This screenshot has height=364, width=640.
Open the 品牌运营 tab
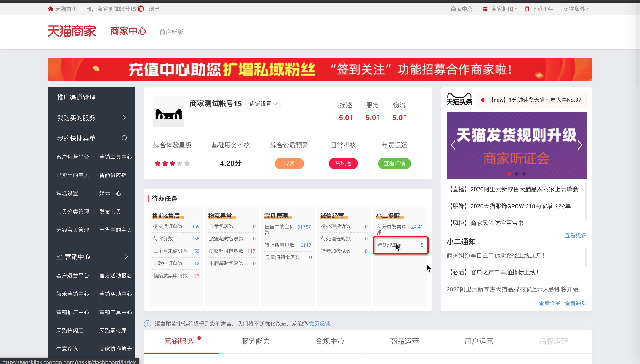(x=553, y=341)
